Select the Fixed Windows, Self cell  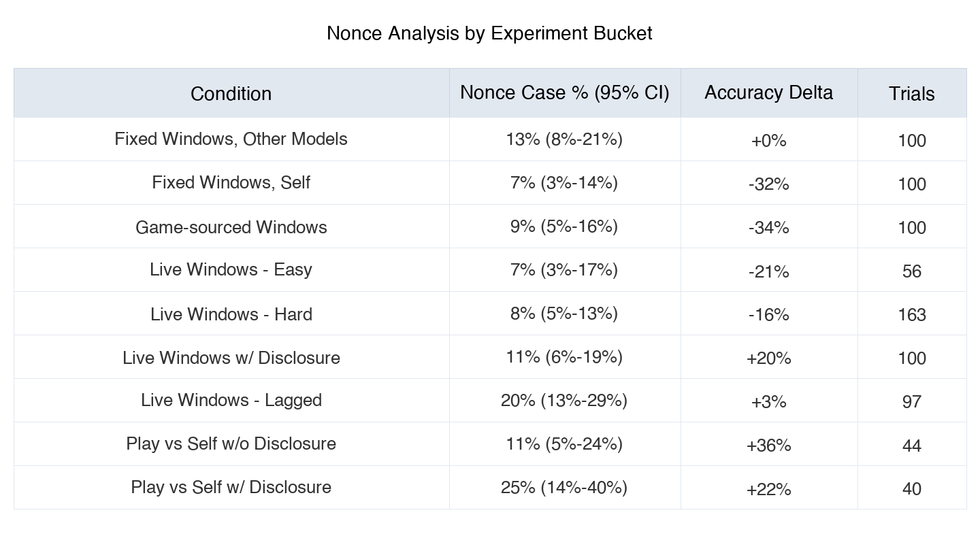tap(231, 183)
